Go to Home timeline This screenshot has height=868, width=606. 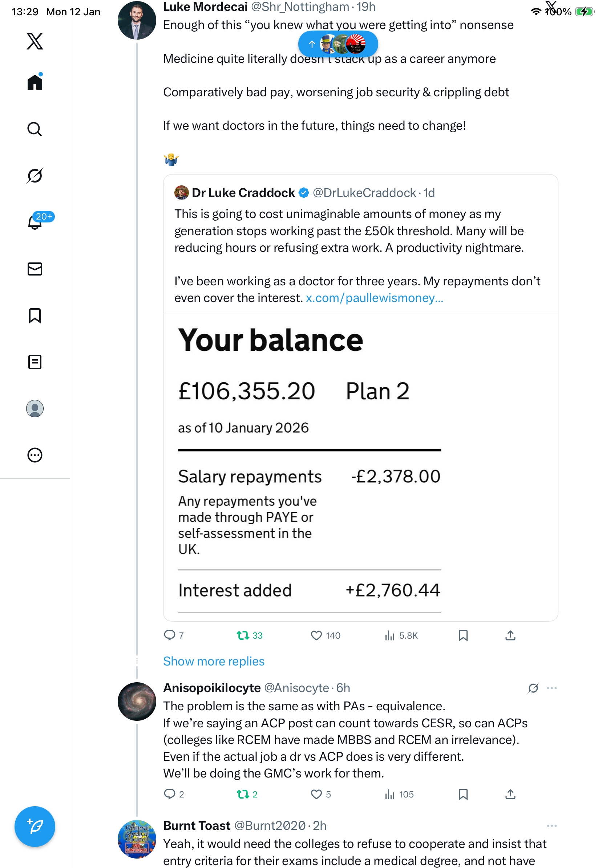point(35,83)
